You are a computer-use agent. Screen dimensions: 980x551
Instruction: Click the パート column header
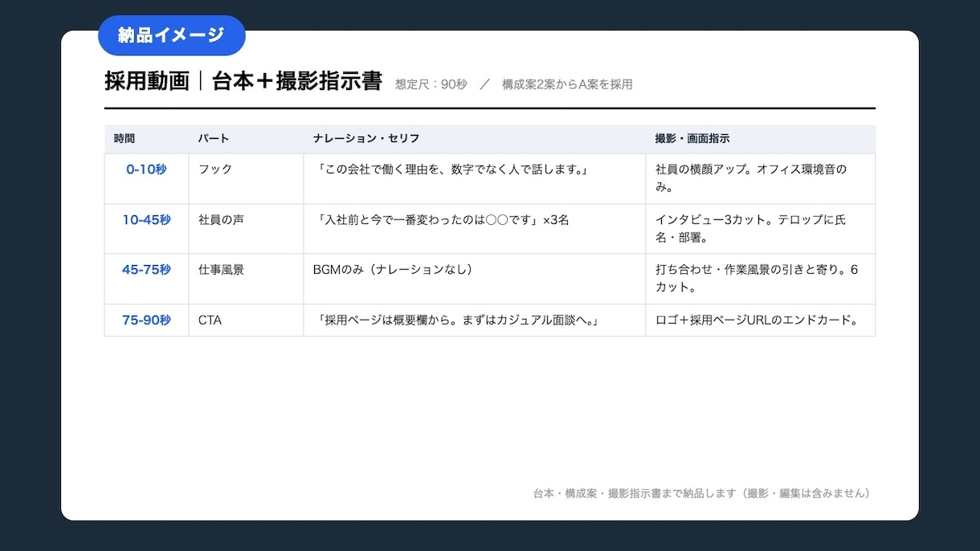point(246,139)
